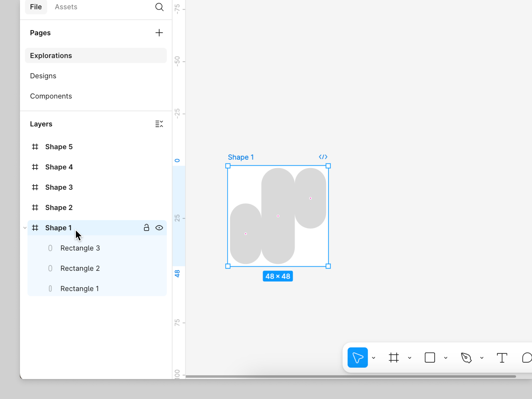This screenshot has width=532, height=399.
Task: Select the Frame tool in the toolbar
Action: (x=393, y=357)
